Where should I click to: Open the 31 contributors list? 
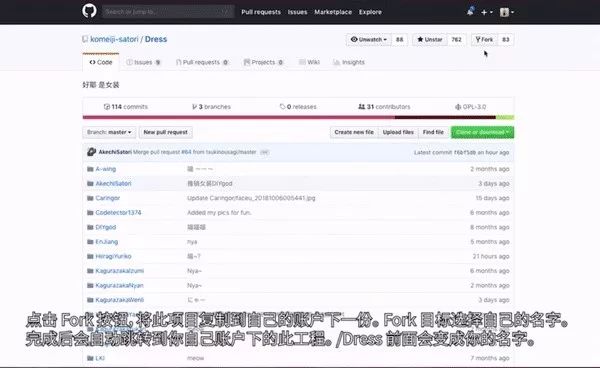[384, 107]
